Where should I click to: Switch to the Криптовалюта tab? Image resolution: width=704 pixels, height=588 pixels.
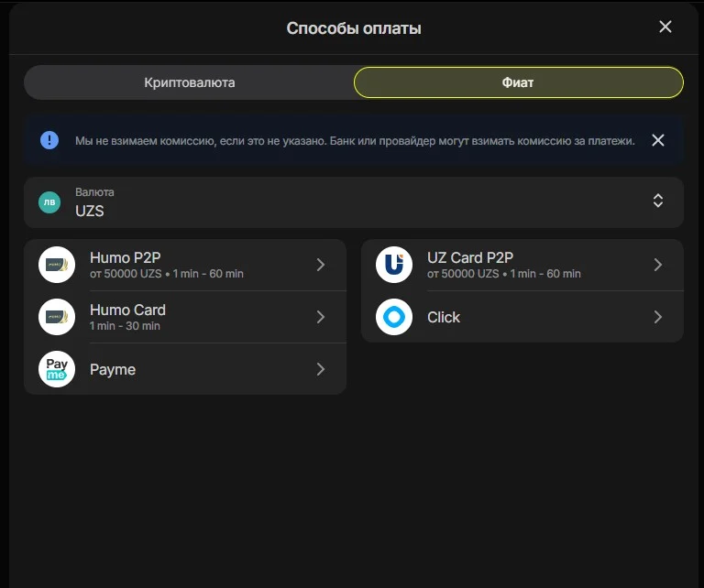[189, 82]
